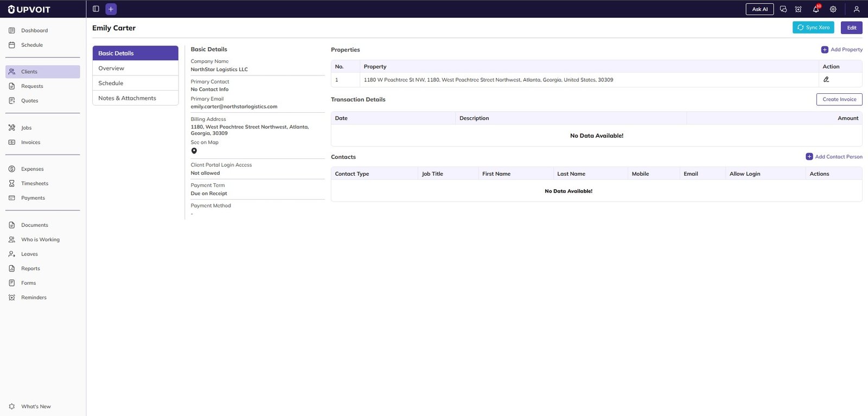Click the Add Contact Person link text
Image resolution: width=868 pixels, height=416 pixels.
click(x=839, y=157)
